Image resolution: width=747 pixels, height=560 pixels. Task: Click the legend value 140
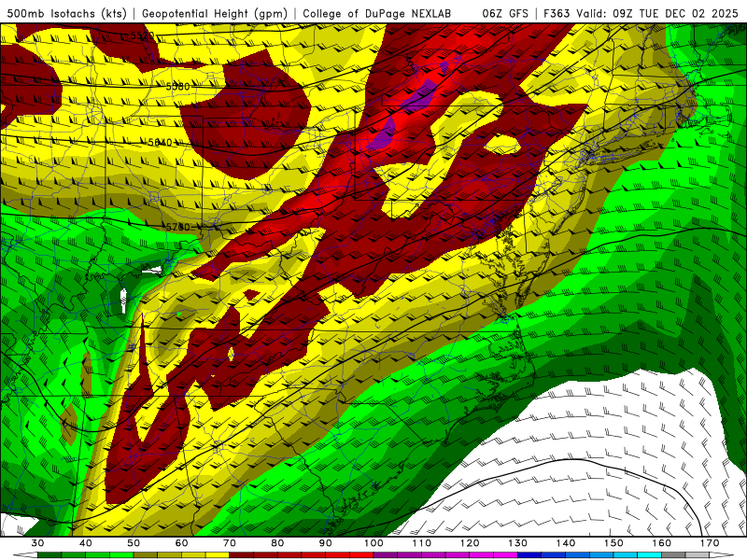(x=566, y=543)
